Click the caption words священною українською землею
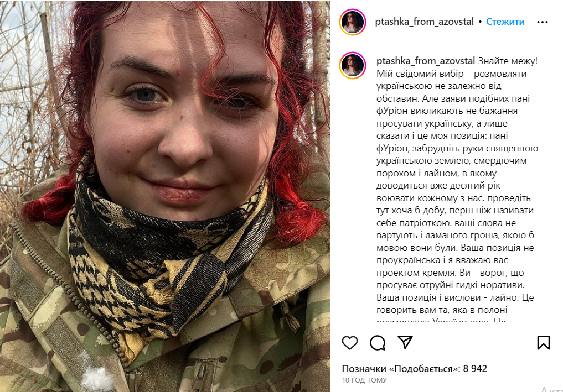The image size is (563, 392). point(457,155)
